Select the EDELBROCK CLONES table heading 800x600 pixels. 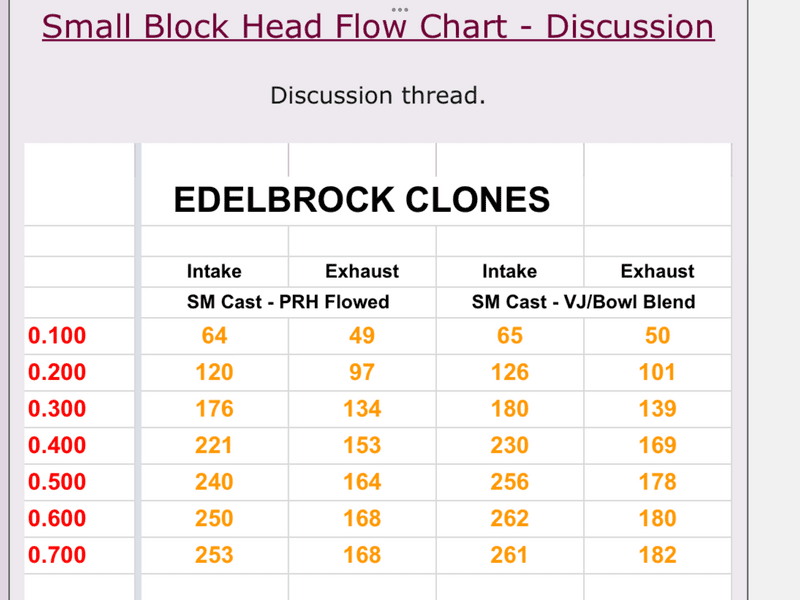coord(361,199)
